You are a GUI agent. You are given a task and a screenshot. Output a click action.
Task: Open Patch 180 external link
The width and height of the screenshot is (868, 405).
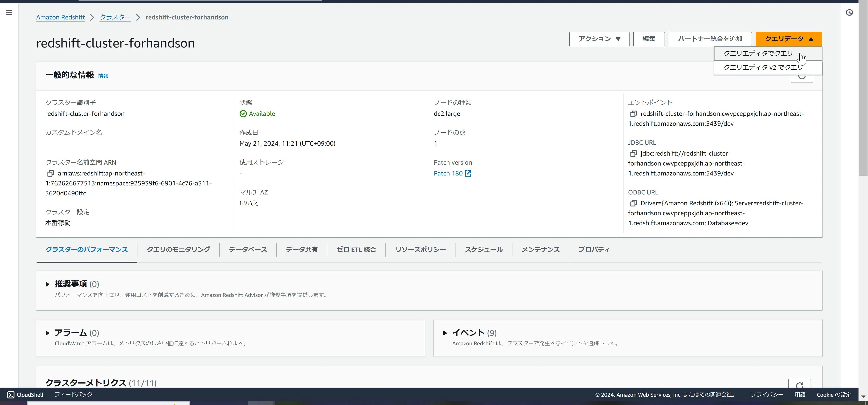pos(452,173)
